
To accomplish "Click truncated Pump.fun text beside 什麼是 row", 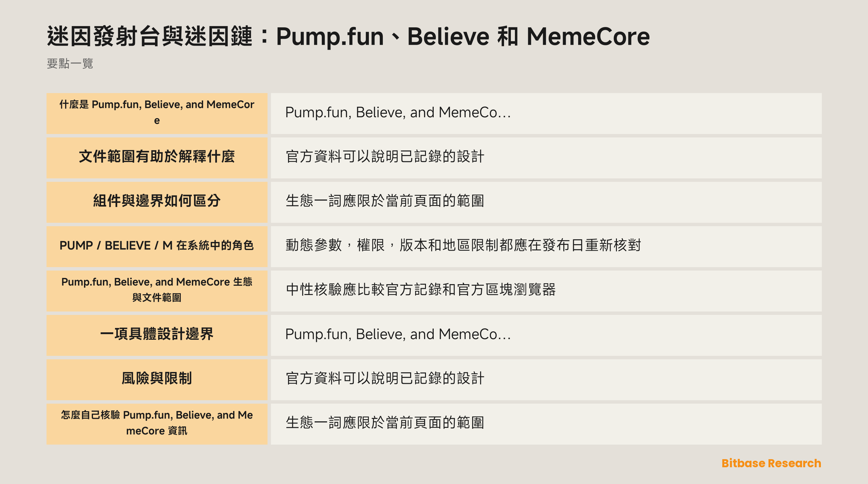I will (398, 113).
